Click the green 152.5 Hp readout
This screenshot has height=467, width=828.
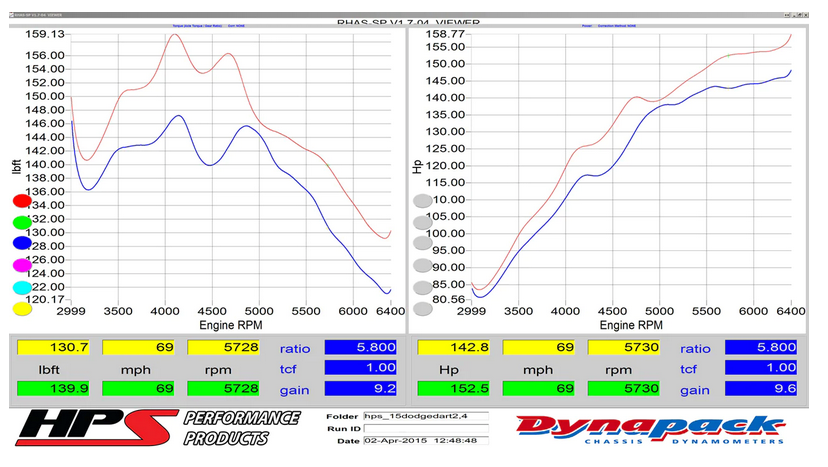click(453, 388)
